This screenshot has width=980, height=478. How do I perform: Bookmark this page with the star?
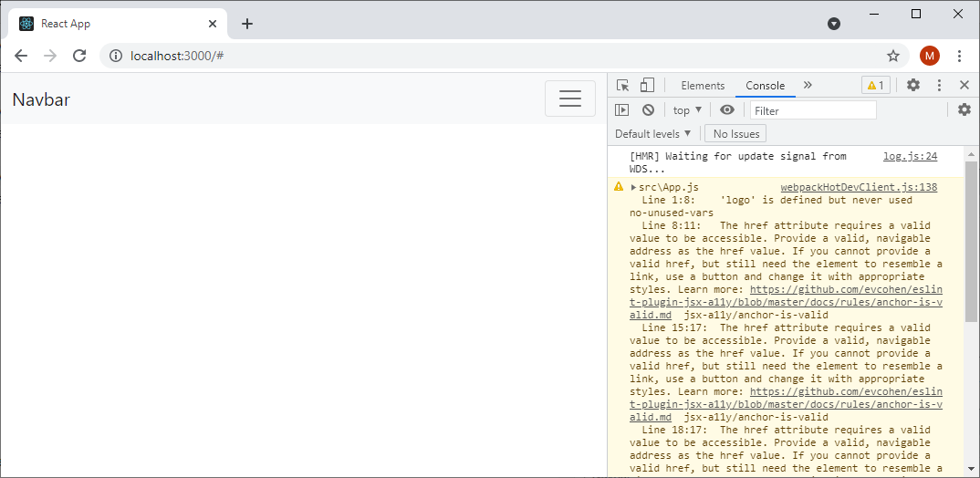tap(893, 56)
